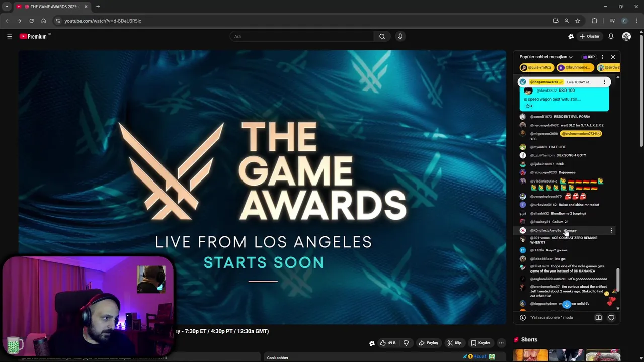This screenshot has height=362, width=644.
Task: Open the Chrome profile E avatar
Action: [624, 21]
